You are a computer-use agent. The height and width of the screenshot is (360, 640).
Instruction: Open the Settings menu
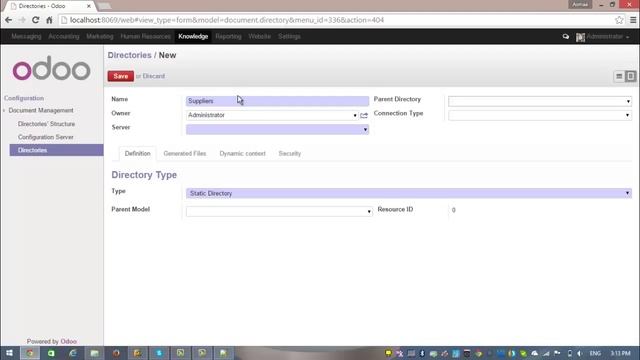[289, 36]
